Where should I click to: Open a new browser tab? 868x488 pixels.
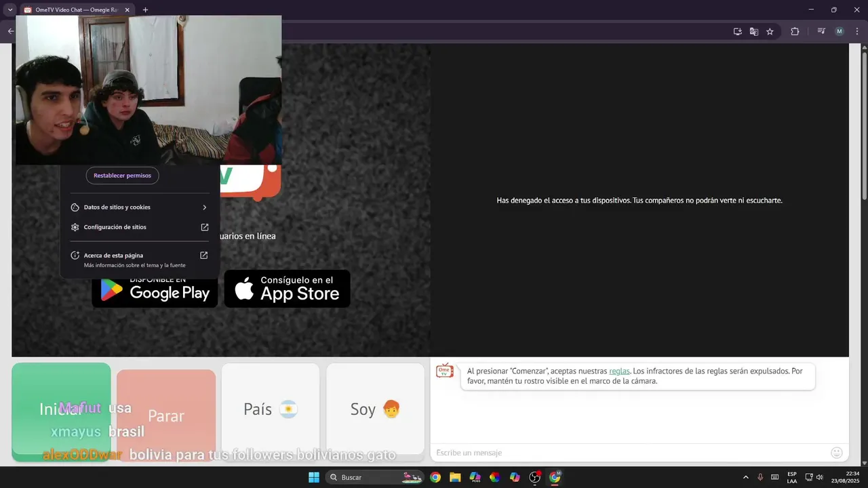click(145, 10)
